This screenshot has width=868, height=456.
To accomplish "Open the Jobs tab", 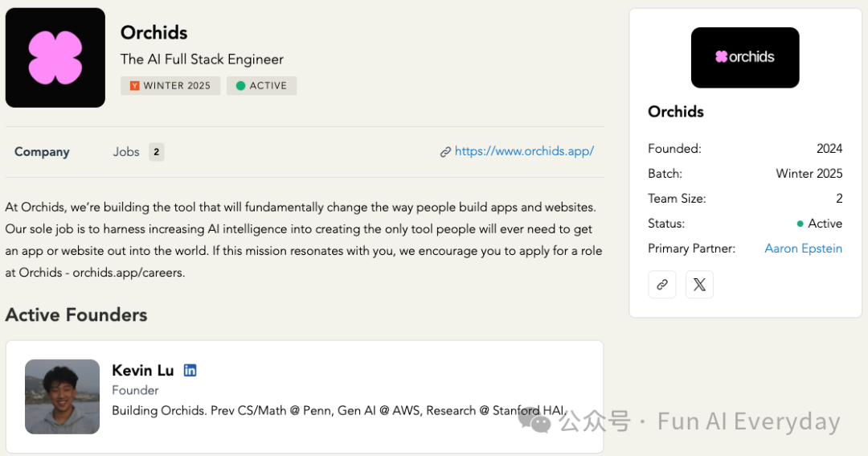I will click(126, 152).
